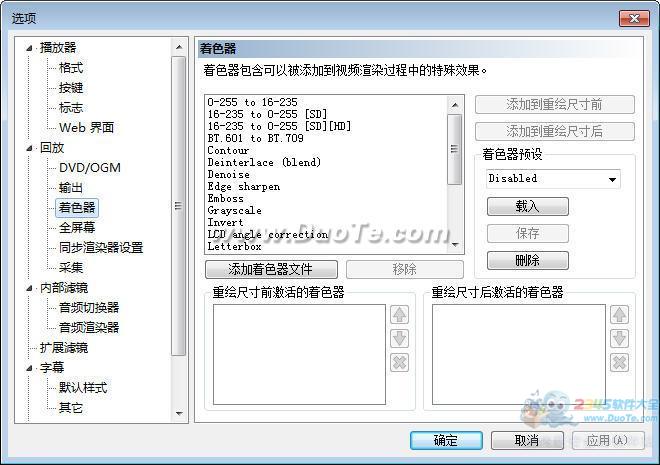Collapse the 内部滤镜 tree node
660x465 pixels.
click(x=31, y=287)
